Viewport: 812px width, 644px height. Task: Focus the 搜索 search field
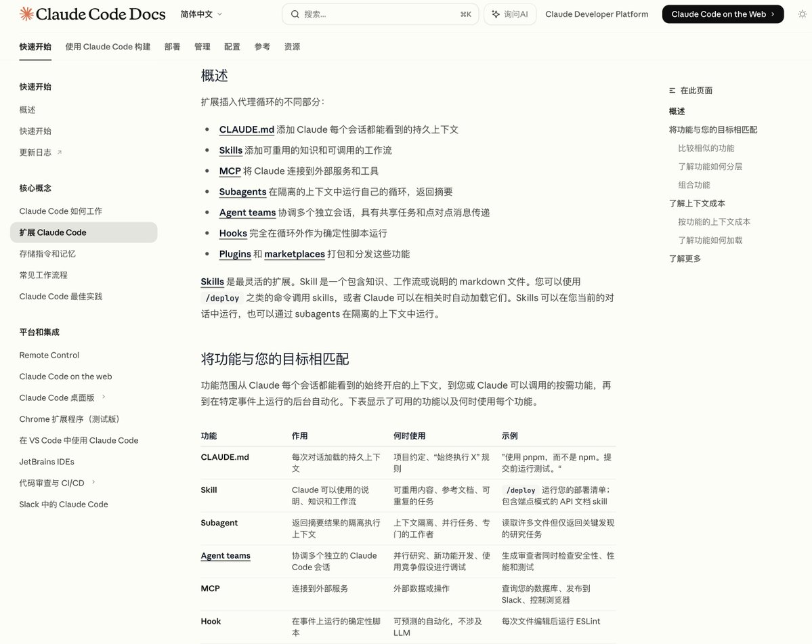coord(380,14)
